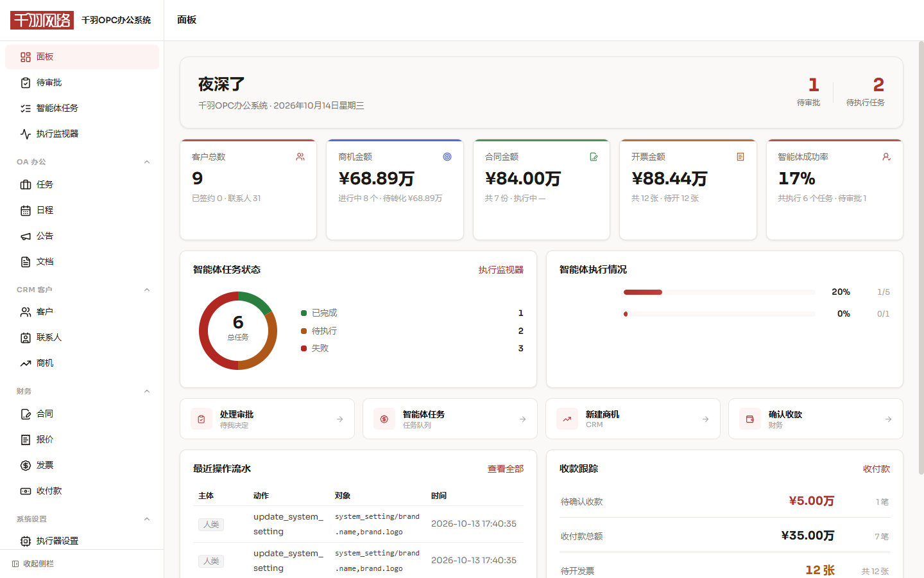Go to 任务 in the sidebar
The image size is (924, 578).
click(x=82, y=184)
